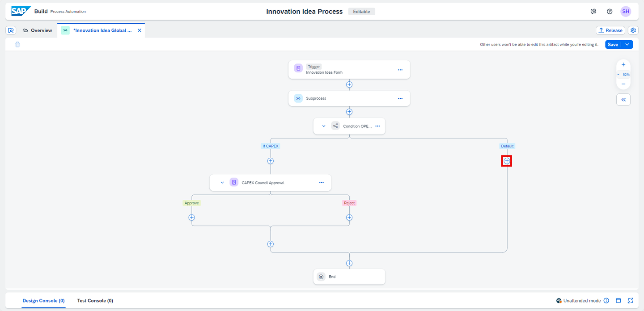Screen dimensions: 644x311
Task: Expand console to full screen
Action: [x=631, y=301]
